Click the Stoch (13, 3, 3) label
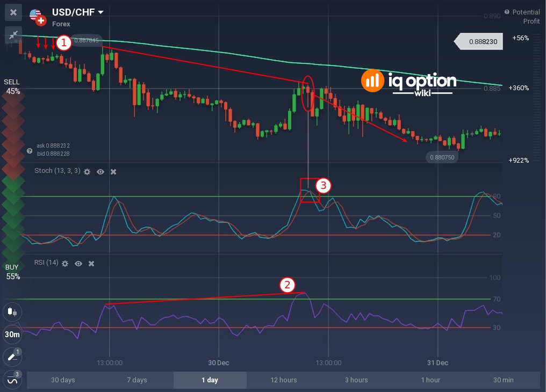The image size is (546, 392). (x=58, y=171)
